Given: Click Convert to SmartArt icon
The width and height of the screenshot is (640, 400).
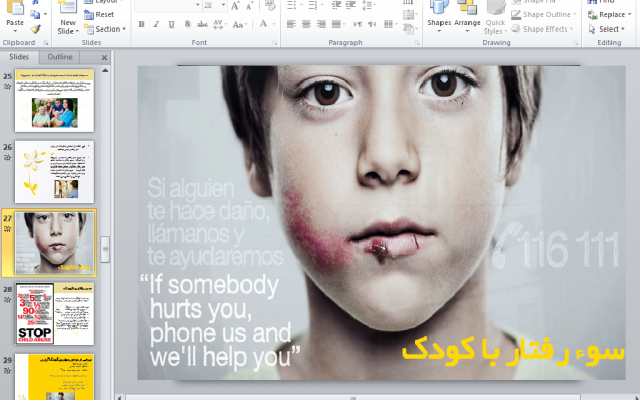Looking at the screenshot, I should [409, 29].
